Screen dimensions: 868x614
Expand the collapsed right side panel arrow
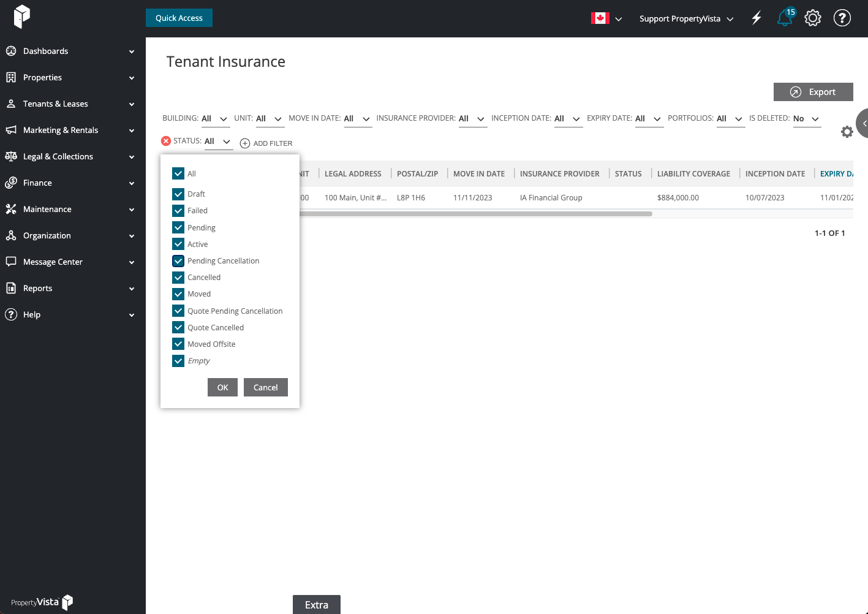(862, 123)
